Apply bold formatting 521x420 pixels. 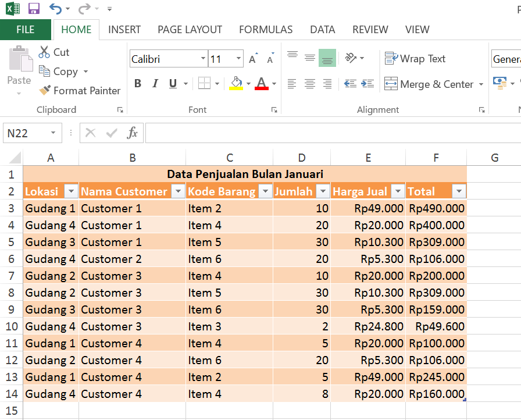(x=138, y=83)
